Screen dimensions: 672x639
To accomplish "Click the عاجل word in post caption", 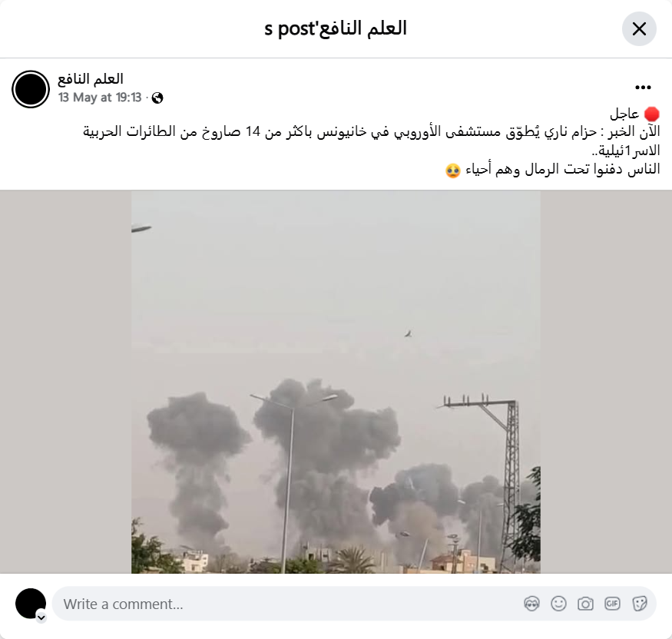I will 624,114.
